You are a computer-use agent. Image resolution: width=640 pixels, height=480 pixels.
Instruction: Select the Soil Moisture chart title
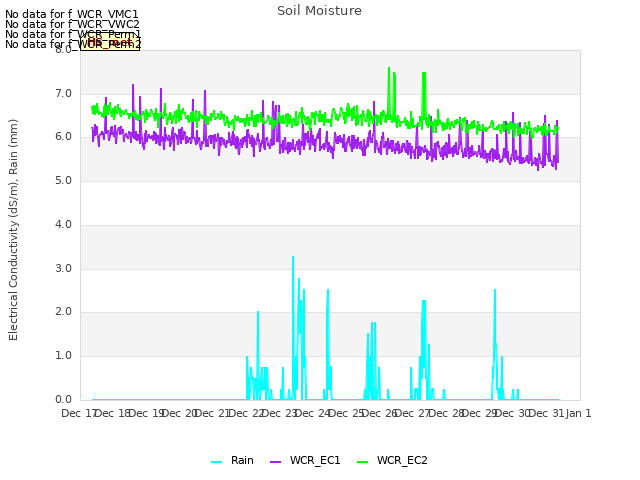(x=319, y=11)
